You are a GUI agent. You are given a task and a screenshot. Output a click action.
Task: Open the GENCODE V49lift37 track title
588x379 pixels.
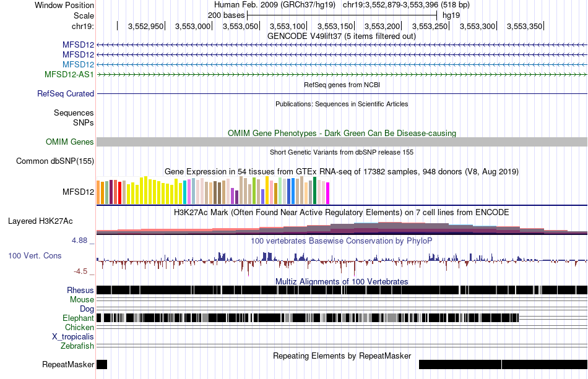341,36
